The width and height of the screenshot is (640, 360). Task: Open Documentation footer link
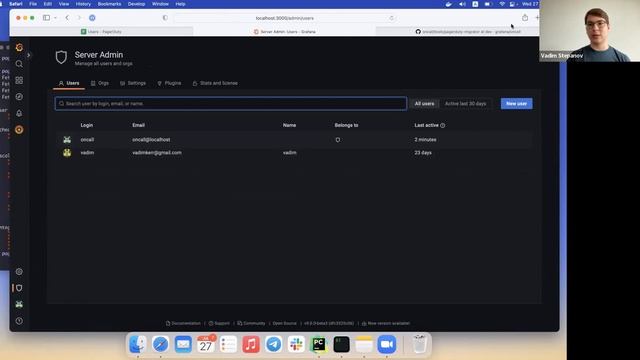tap(183, 323)
